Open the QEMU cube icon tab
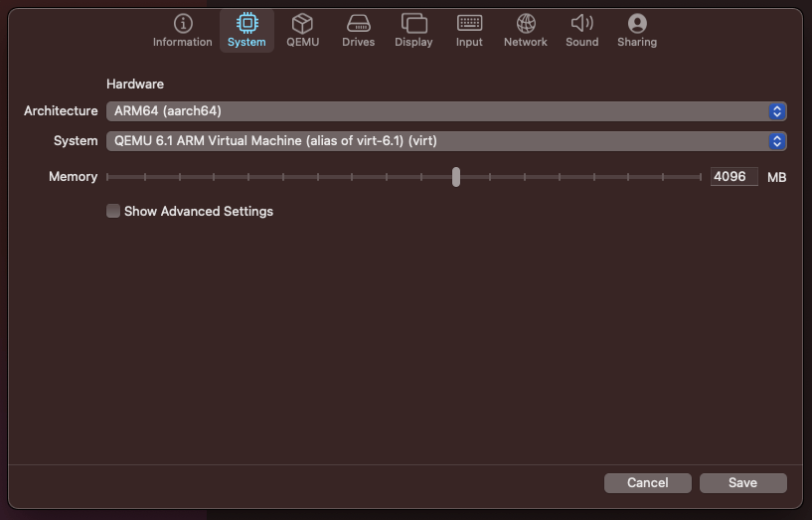Viewport: 812px width, 520px height. click(x=302, y=31)
